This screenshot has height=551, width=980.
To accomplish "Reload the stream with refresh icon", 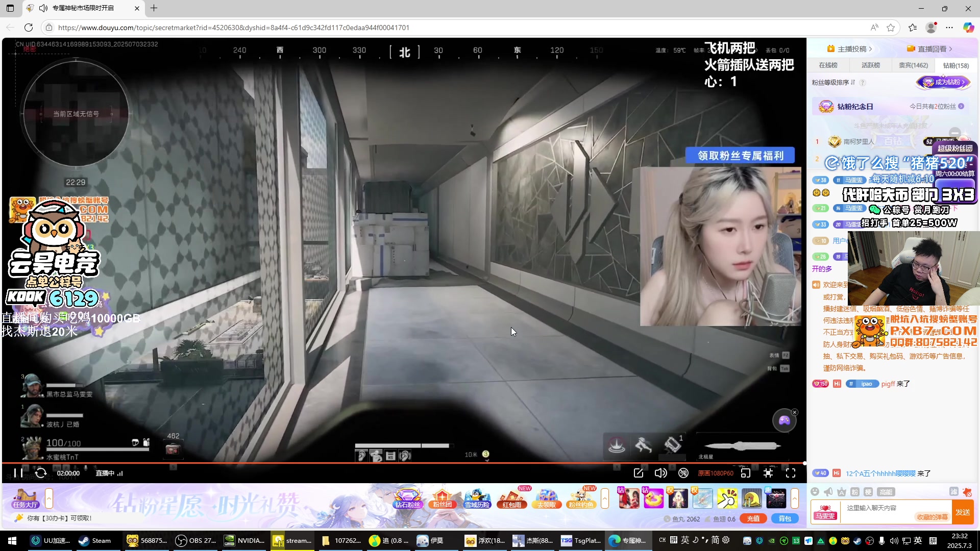I will click(x=41, y=473).
